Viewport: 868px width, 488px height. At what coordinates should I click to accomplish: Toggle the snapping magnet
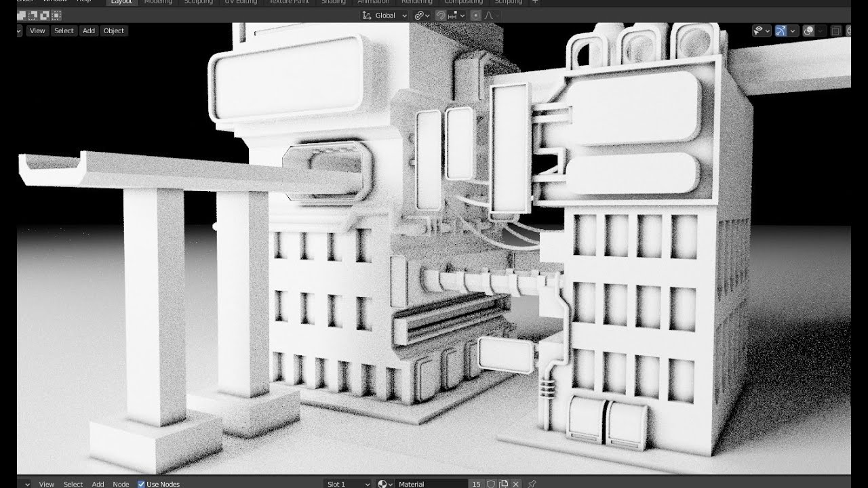tap(441, 16)
